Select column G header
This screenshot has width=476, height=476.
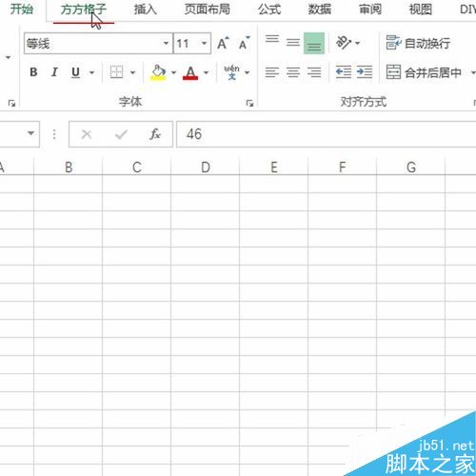(x=411, y=167)
